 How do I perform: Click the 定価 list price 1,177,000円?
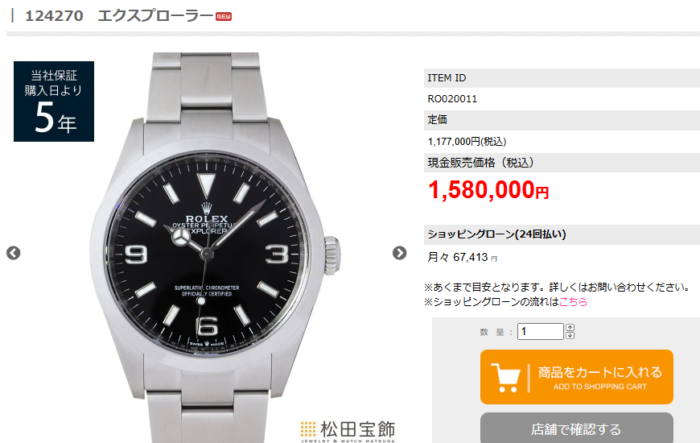(x=467, y=142)
